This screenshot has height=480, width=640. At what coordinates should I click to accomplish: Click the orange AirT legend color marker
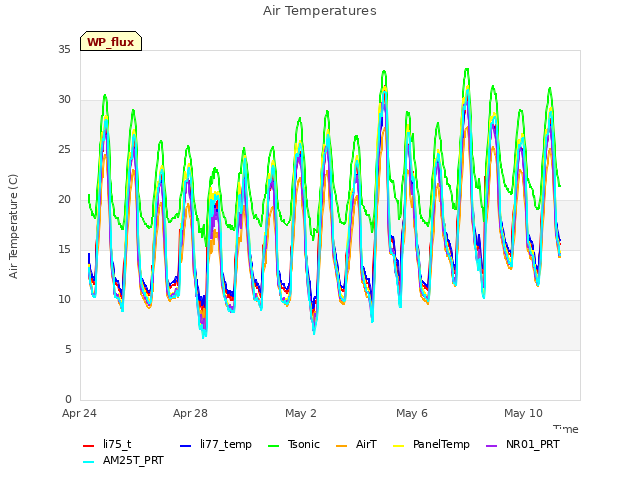[342, 446]
